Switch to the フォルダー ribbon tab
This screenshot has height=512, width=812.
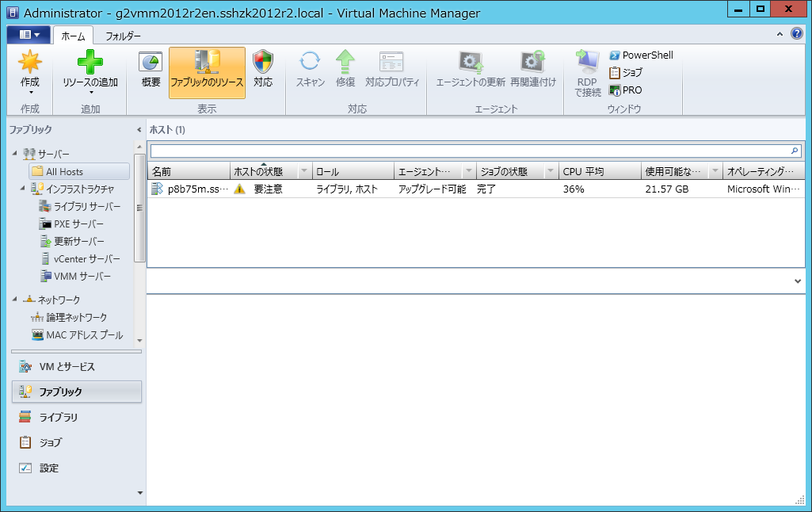coord(124,36)
